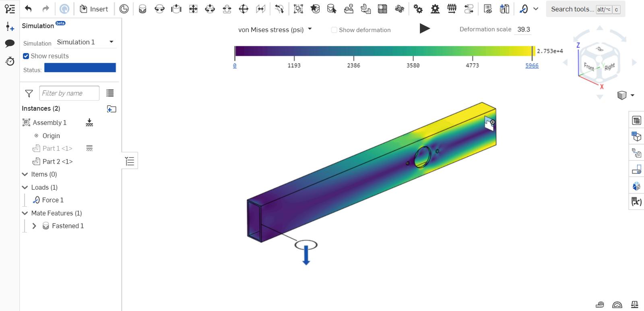Open the Simulation 1 dropdown

coord(111,42)
